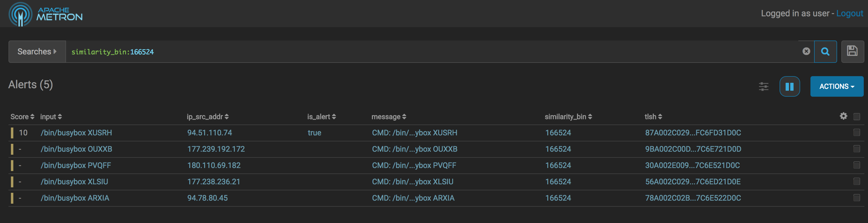Expand the Searches panel
The image size is (868, 223).
pyautogui.click(x=37, y=51)
